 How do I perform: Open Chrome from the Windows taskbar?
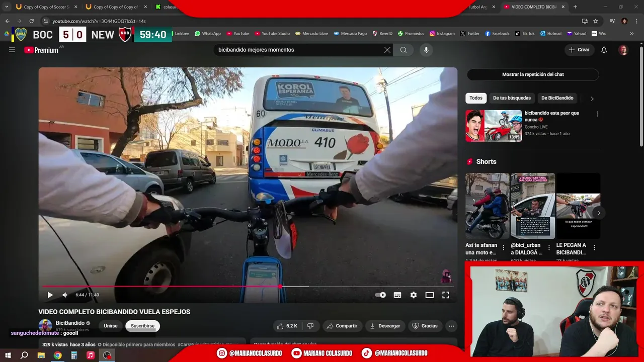[x=57, y=355]
